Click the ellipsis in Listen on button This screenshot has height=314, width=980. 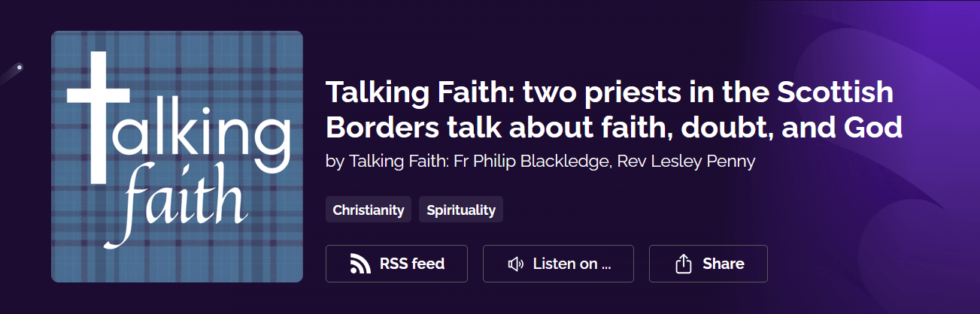coord(606,266)
